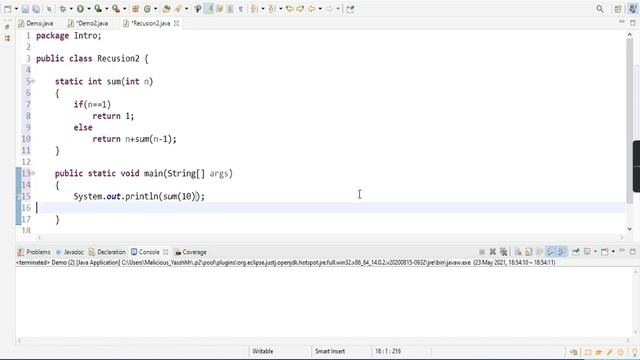Jump to Previous Annotation icon
This screenshot has width=640, height=360.
tap(271, 9)
